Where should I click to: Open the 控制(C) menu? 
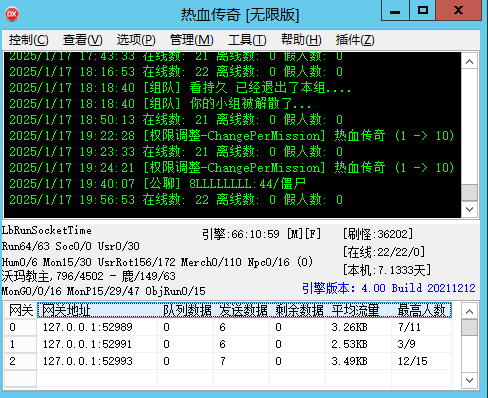29,40
